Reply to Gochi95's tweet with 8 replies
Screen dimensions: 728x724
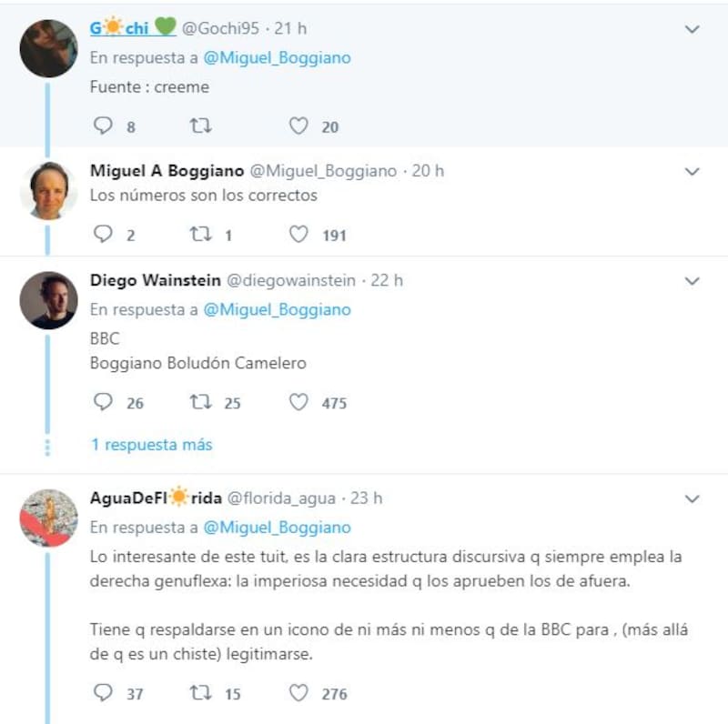pyautogui.click(x=103, y=126)
